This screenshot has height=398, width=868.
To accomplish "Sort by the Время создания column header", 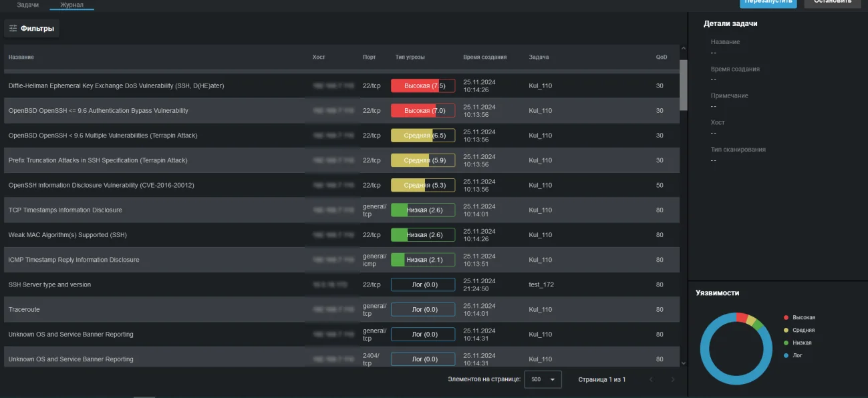I will pos(484,57).
